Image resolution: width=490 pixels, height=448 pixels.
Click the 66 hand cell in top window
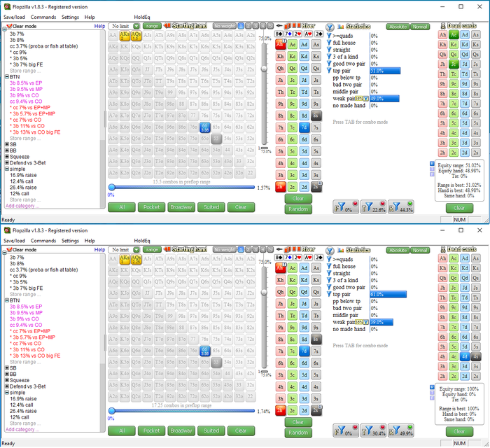point(204,127)
